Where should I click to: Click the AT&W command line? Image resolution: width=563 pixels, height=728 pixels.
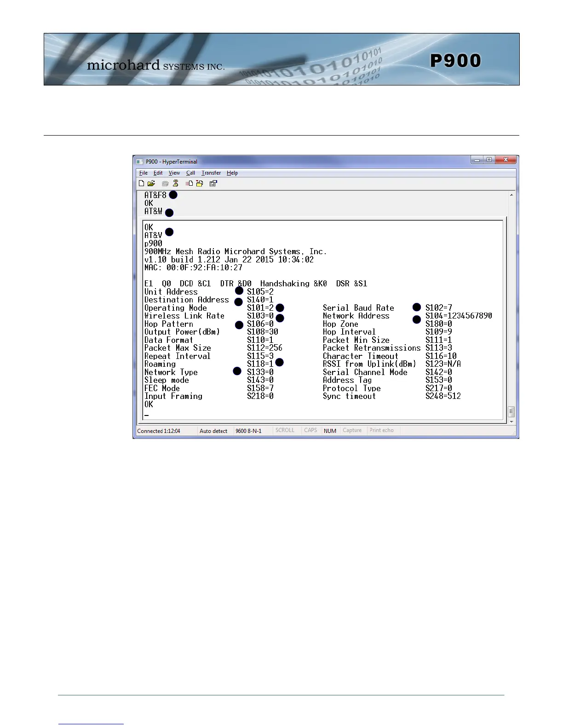click(153, 211)
